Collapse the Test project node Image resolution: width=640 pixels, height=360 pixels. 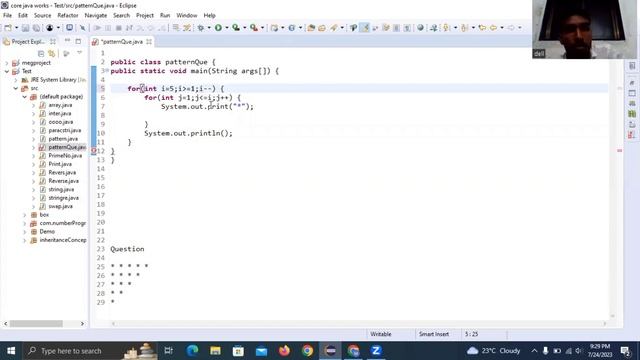7,71
